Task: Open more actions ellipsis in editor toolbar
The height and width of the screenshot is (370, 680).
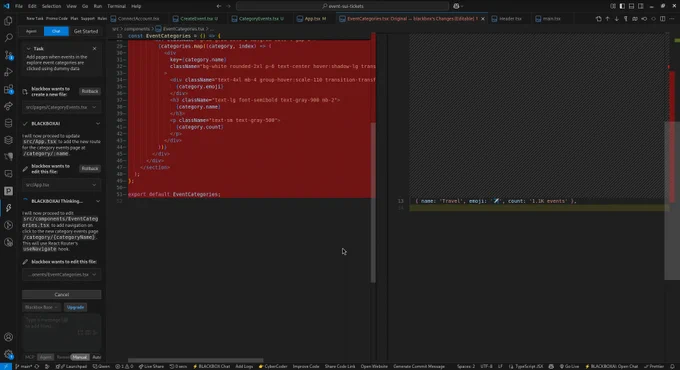Action: click(671, 19)
